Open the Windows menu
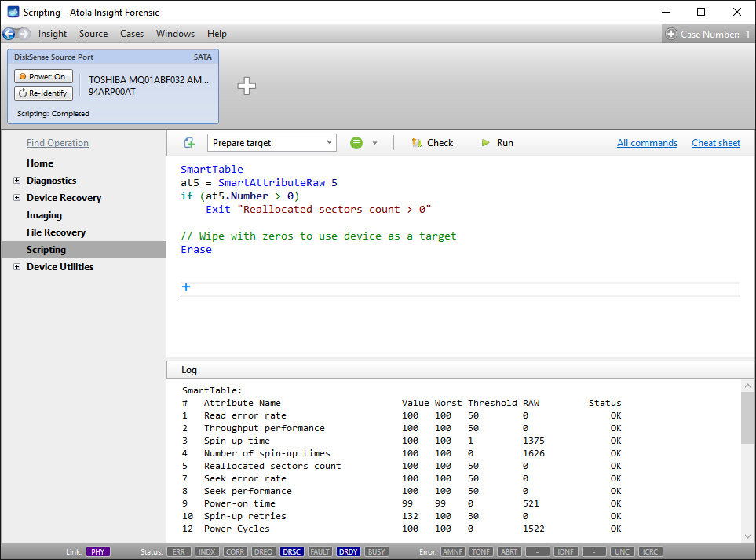Screen dimensions: 756x560 coord(176,34)
